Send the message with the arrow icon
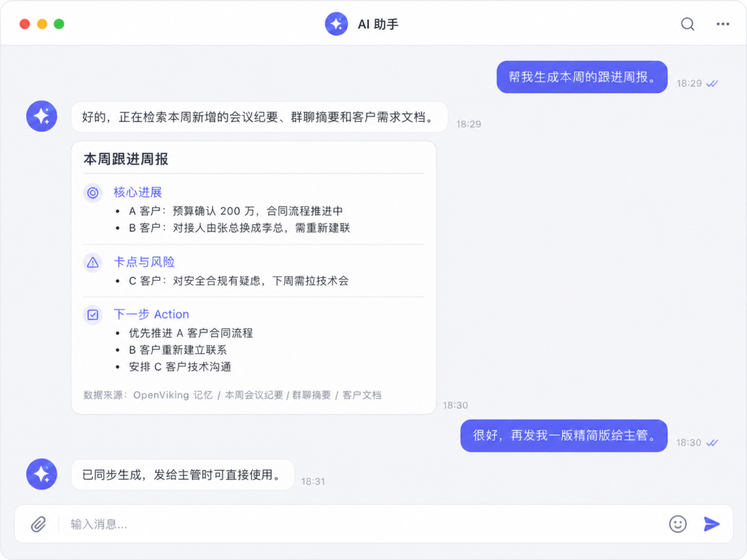 point(712,524)
